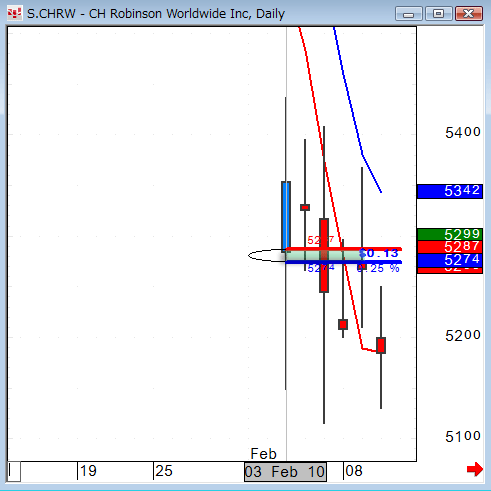Click the rightmost red candlestick body

381,345
